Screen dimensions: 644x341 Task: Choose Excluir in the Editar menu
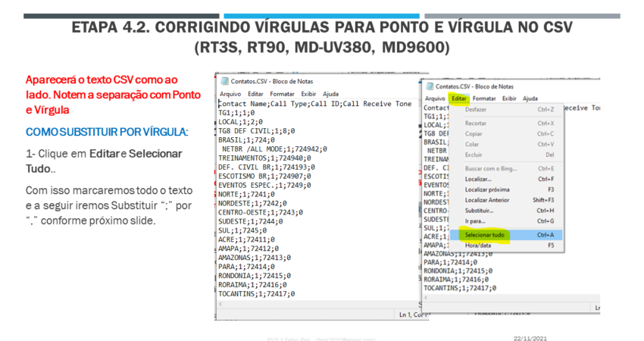[x=507, y=155]
